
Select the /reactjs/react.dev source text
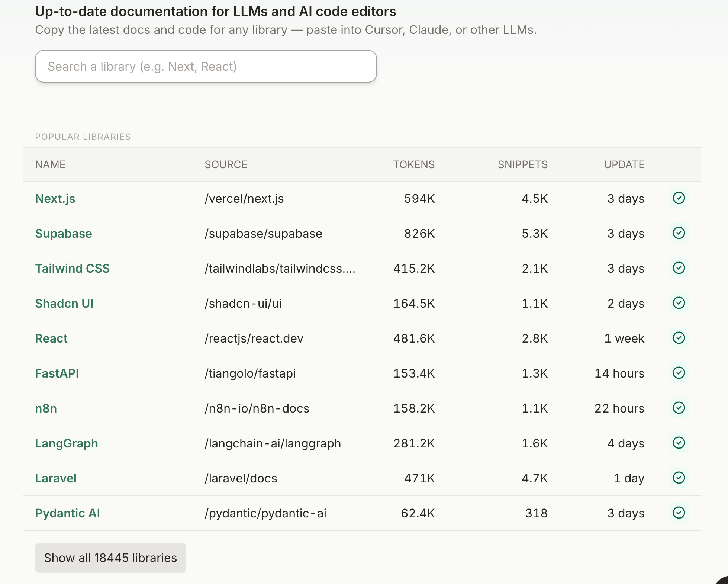point(254,338)
